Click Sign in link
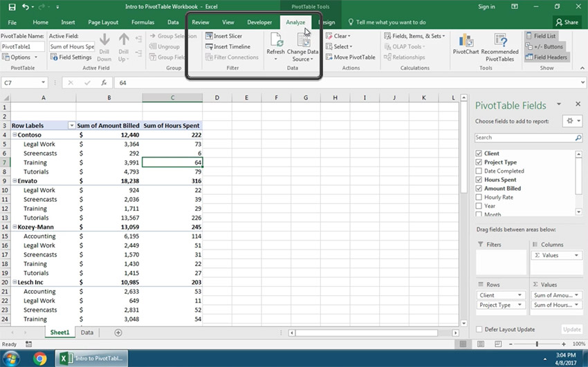 [486, 7]
